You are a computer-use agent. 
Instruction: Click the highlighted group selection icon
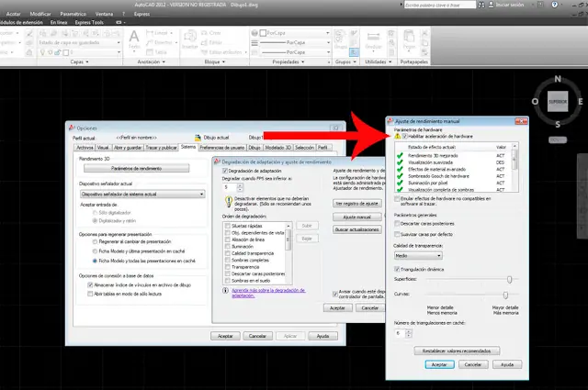pyautogui.click(x=354, y=52)
